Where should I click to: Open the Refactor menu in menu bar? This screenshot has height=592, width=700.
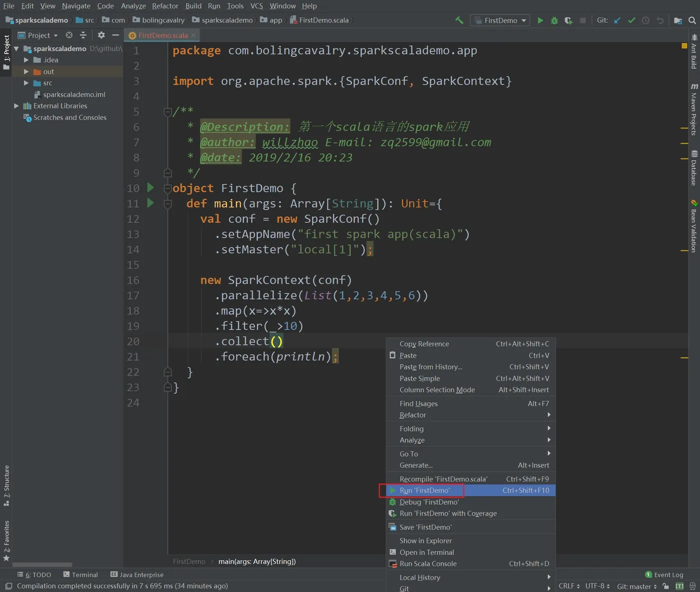pyautogui.click(x=165, y=6)
